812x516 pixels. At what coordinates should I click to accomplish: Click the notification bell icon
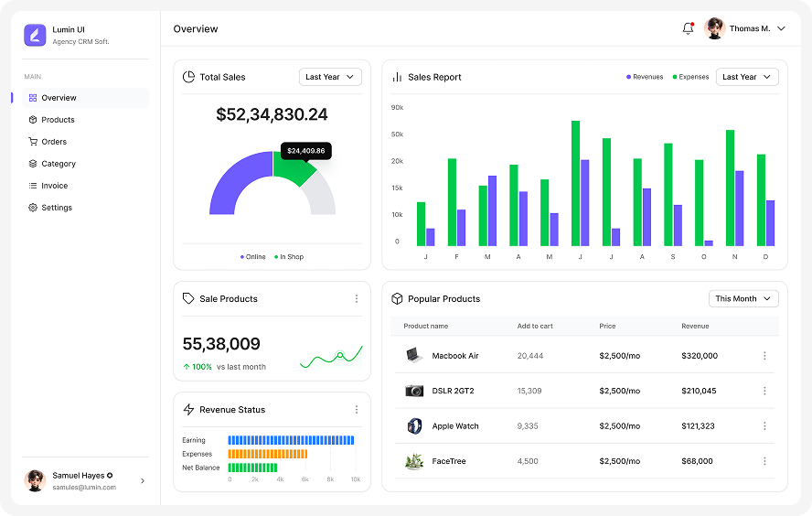688,28
